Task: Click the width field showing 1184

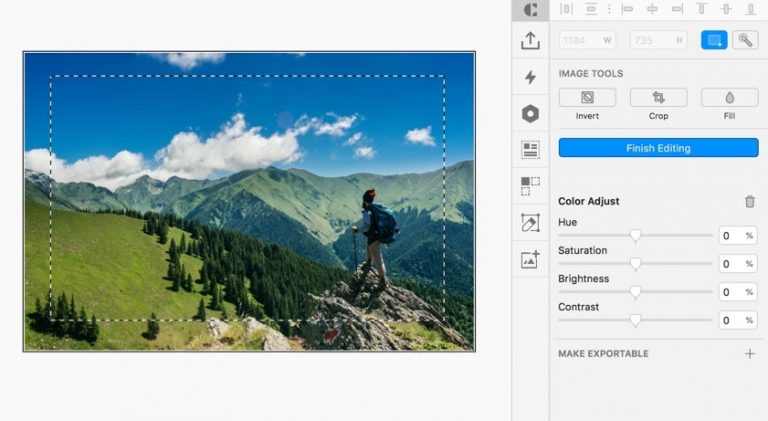Action: point(586,40)
